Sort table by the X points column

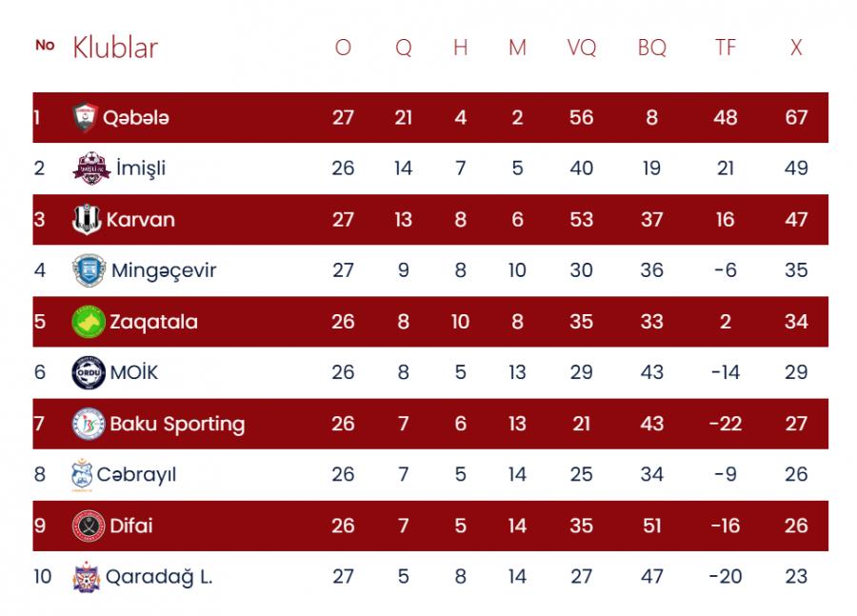(796, 48)
